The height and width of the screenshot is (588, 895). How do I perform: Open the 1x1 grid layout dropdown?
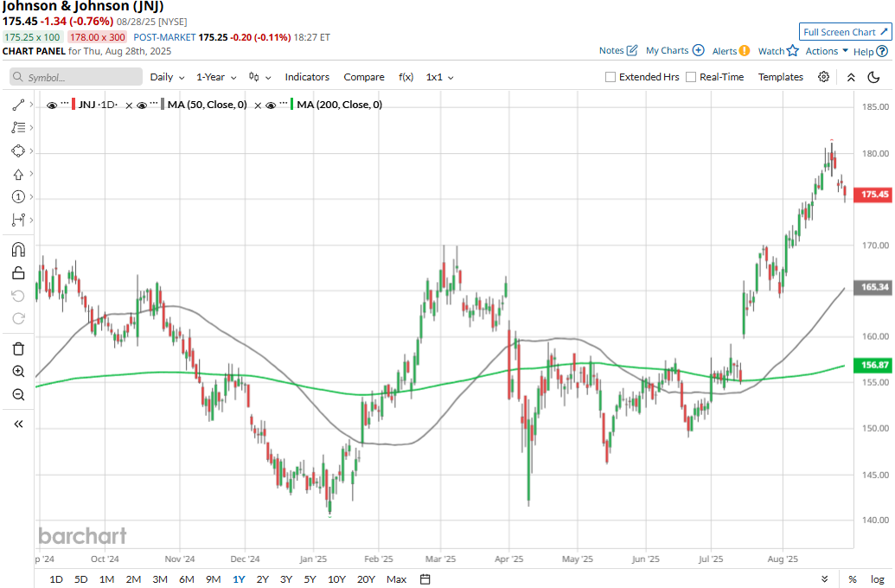[439, 77]
